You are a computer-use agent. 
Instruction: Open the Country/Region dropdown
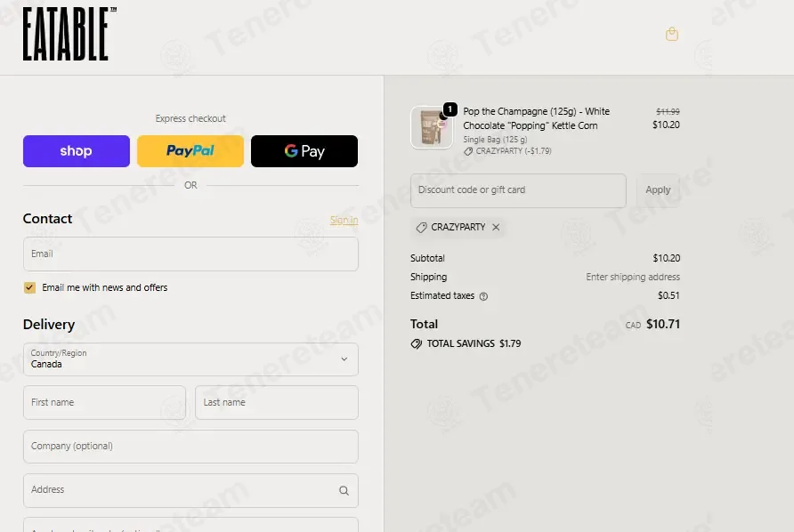point(190,359)
